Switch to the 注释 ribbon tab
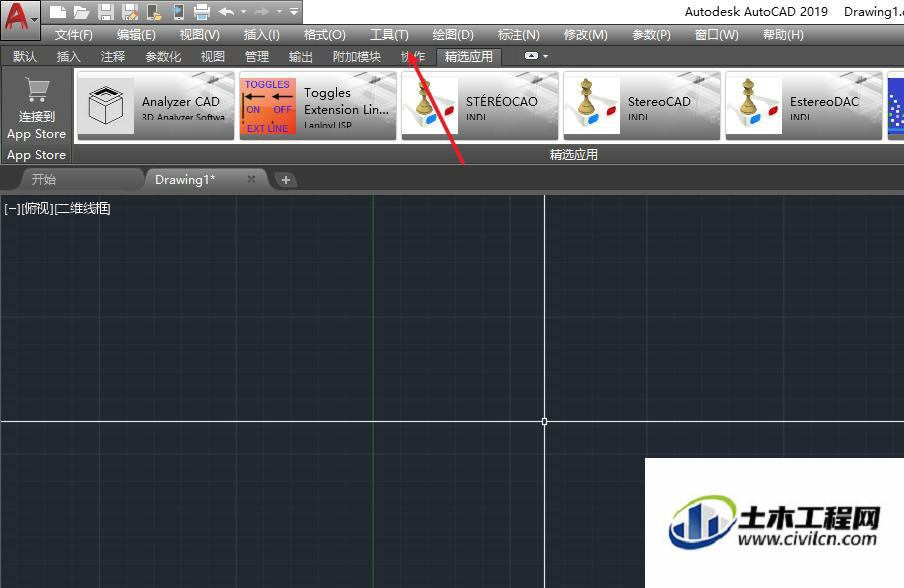 click(x=112, y=56)
